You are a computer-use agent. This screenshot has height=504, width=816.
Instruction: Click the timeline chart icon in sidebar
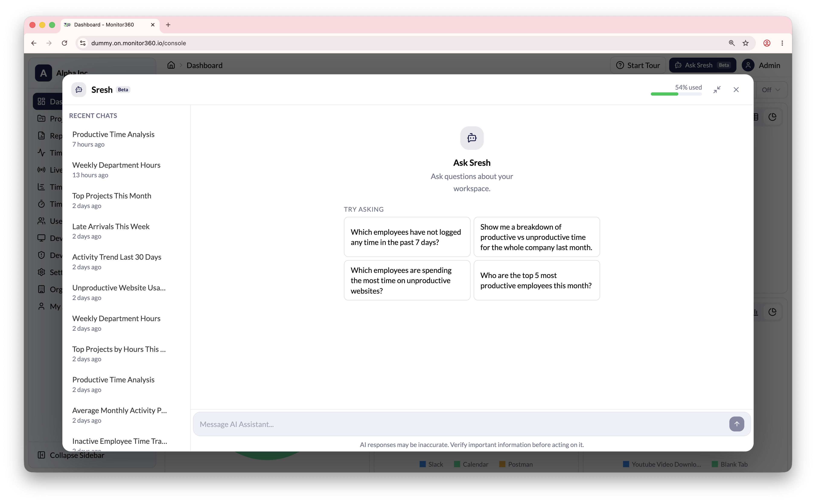41,187
